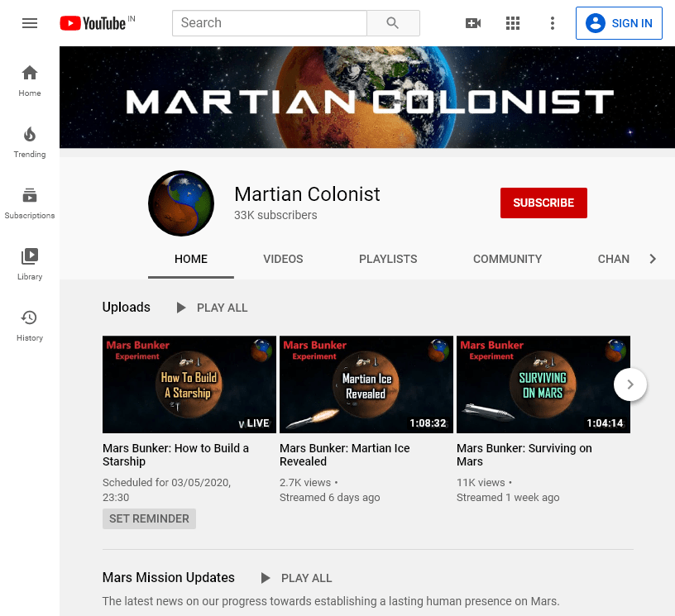Viewport: 675px width, 616px height.
Task: Switch to the COMMUNITY tab
Action: click(507, 259)
